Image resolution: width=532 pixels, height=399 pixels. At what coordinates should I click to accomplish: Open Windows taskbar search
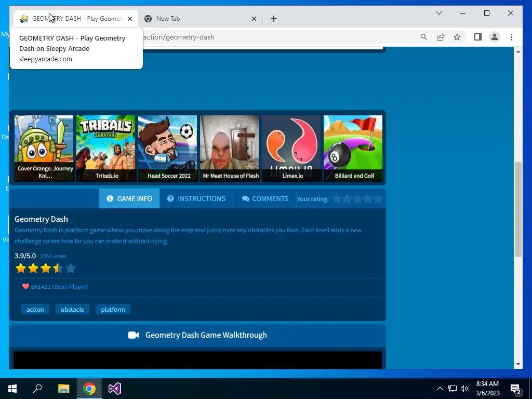[37, 389]
